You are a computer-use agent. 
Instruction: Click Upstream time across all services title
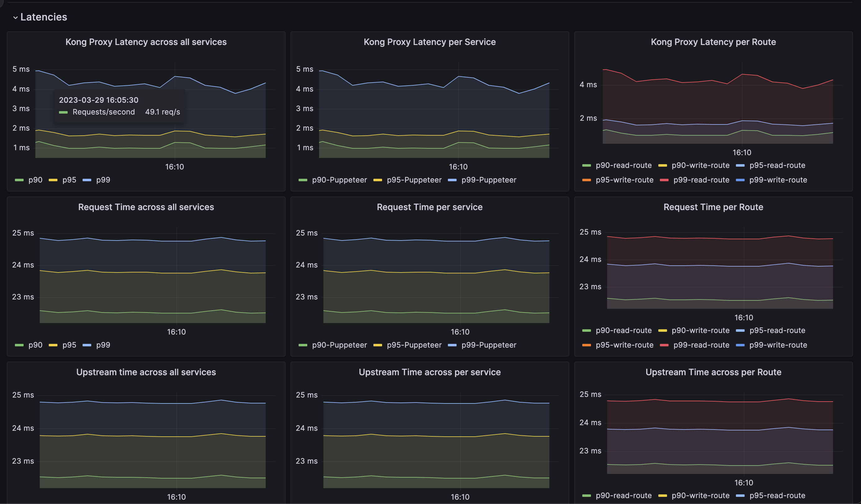tap(146, 372)
